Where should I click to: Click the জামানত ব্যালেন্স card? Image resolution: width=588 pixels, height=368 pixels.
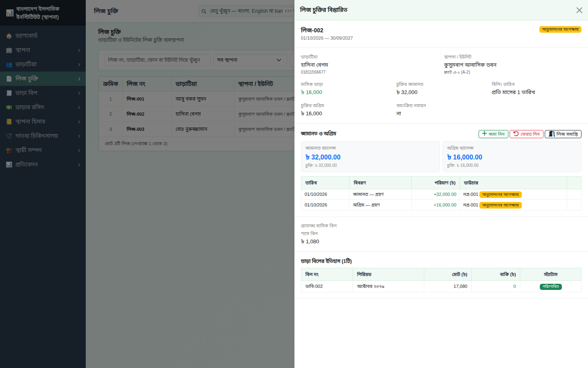pyautogui.click(x=370, y=157)
